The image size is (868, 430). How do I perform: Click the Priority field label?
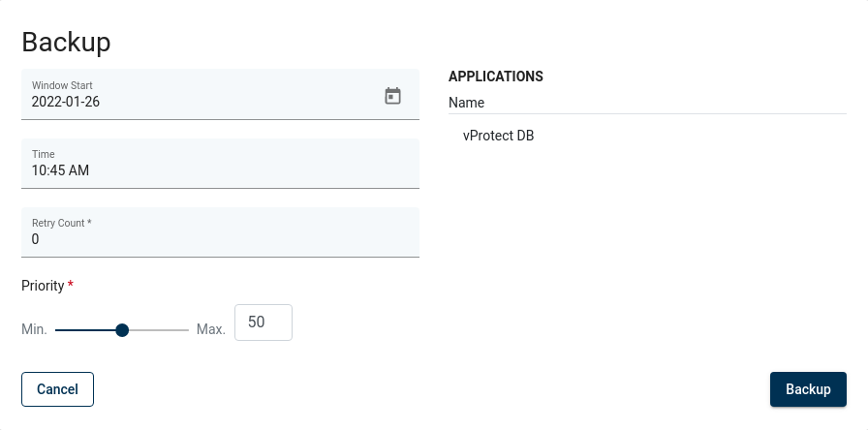click(x=44, y=286)
